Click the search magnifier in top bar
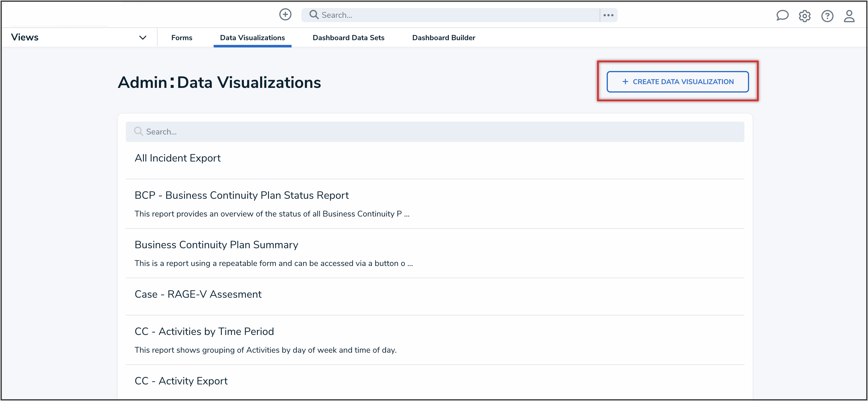The image size is (868, 401). [314, 15]
